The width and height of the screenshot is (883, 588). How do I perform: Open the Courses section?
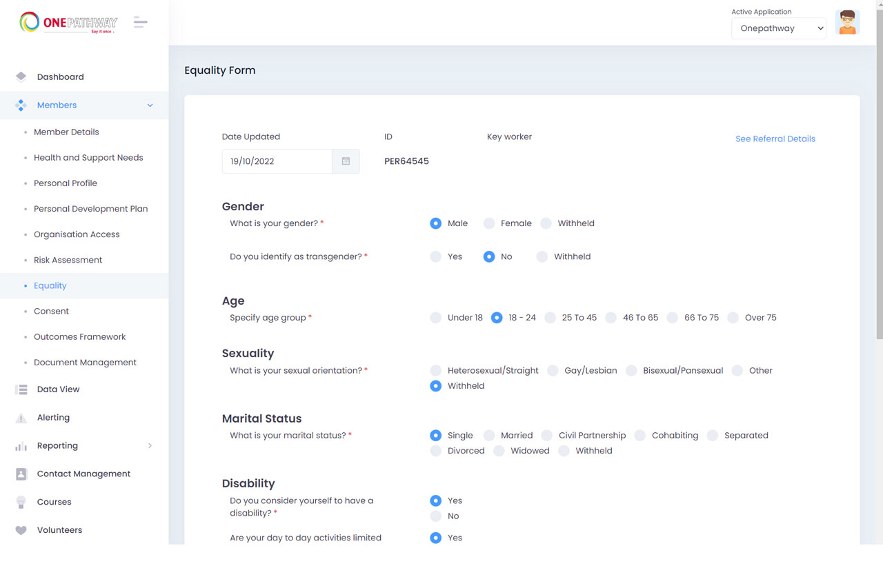pos(54,503)
